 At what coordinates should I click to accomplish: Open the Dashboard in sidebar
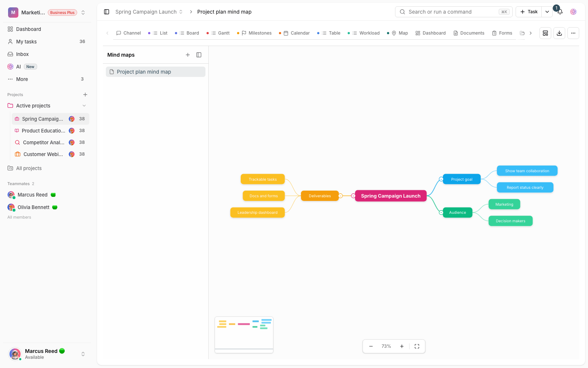pyautogui.click(x=47, y=29)
